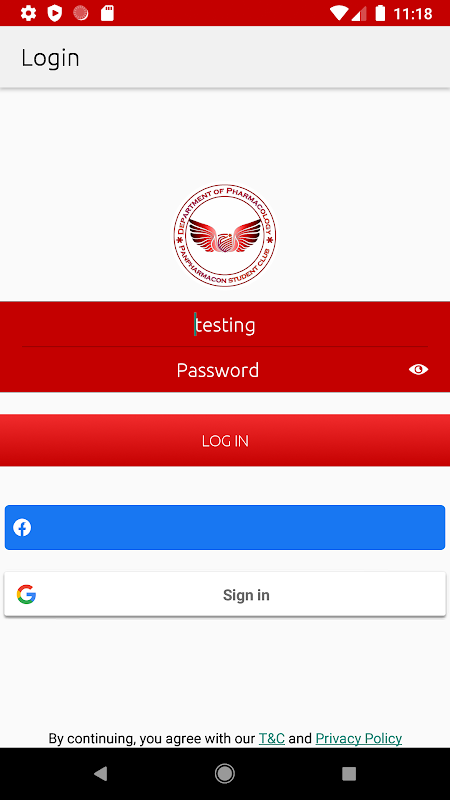This screenshot has height=800, width=450.
Task: Continue with the blue Facebook button
Action: click(225, 528)
